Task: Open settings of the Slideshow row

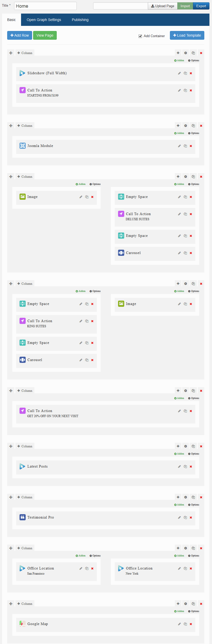Action: (x=186, y=53)
